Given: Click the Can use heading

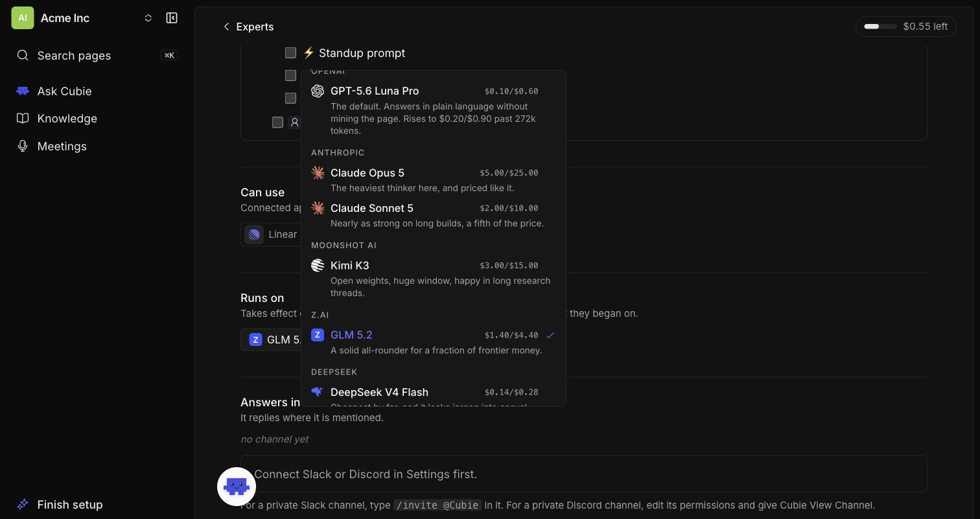Looking at the screenshot, I should coord(262,192).
